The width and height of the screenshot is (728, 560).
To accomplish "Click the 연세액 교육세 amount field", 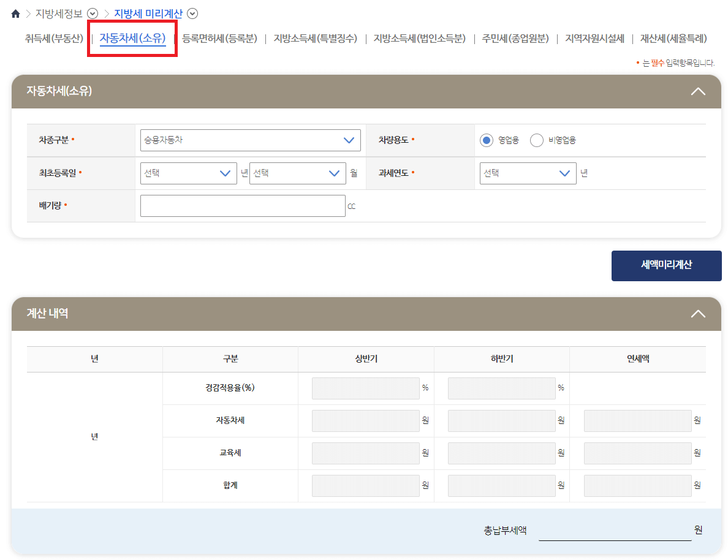I will [637, 453].
